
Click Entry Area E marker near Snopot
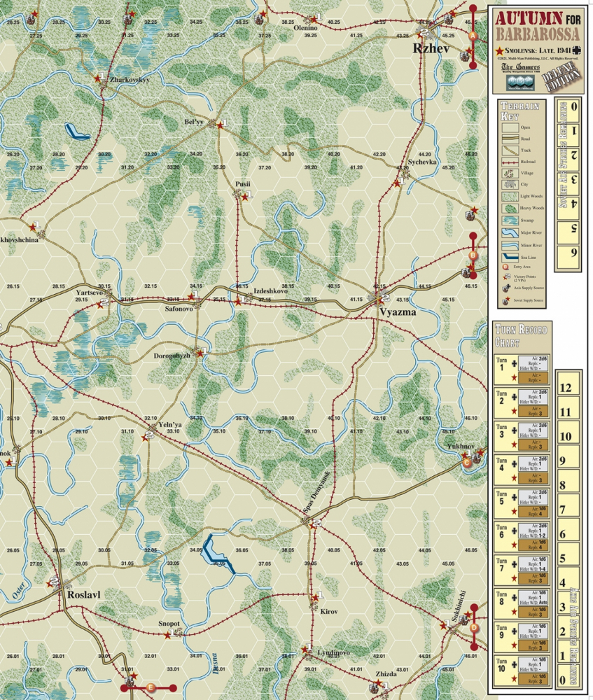[x=150, y=687]
